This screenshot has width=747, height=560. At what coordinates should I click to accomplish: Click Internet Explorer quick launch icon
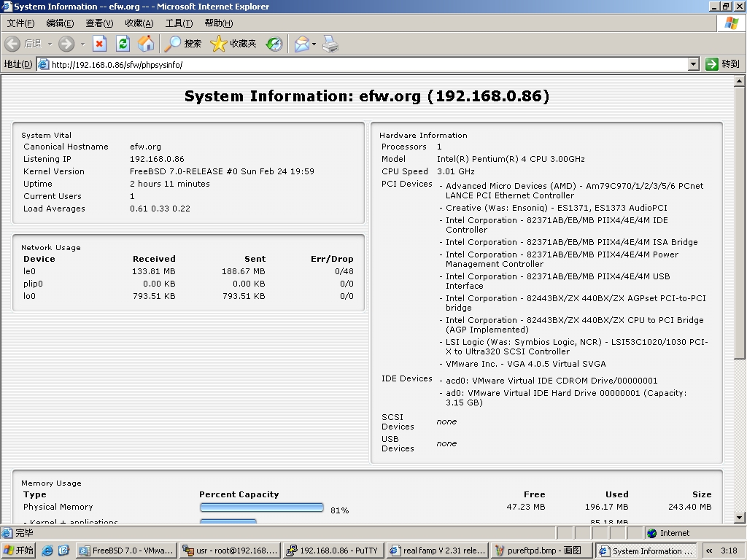click(47, 551)
